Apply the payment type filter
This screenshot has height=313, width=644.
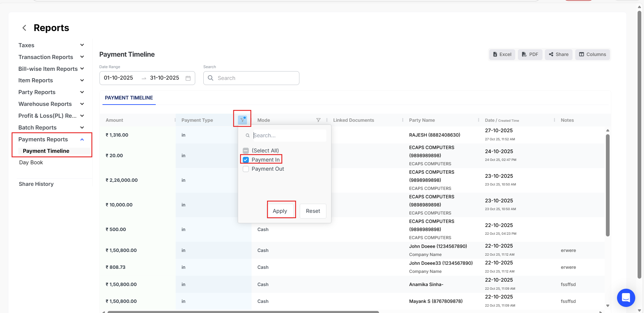[x=280, y=211]
